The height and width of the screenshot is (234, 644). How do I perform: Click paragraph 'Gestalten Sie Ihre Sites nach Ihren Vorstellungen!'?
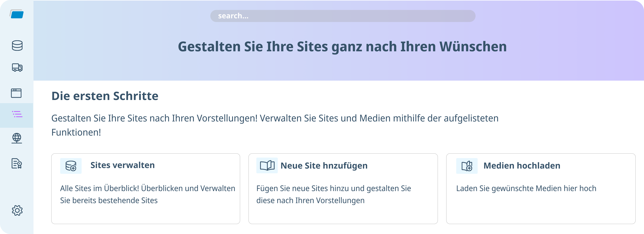(x=275, y=125)
